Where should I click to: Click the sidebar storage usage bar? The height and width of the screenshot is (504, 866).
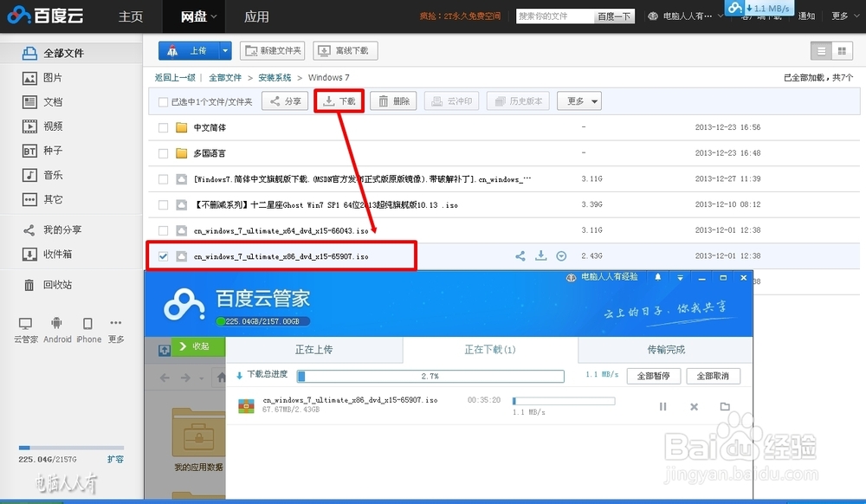click(x=71, y=448)
